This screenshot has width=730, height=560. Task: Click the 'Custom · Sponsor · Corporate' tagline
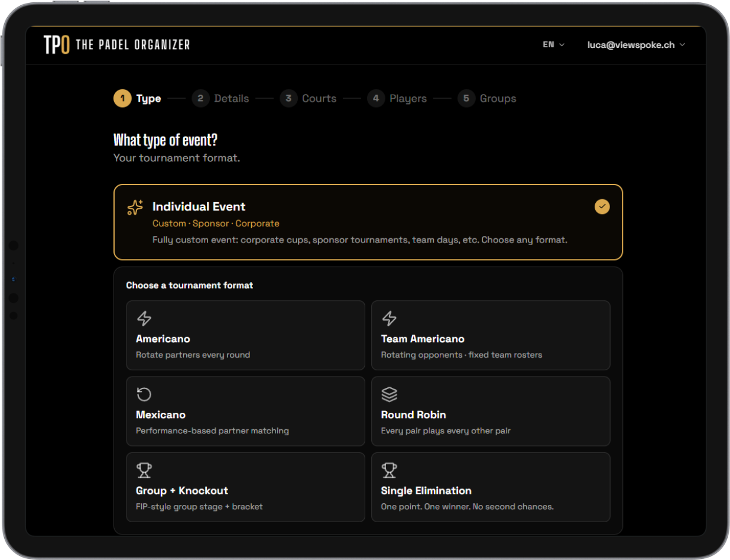(x=216, y=224)
